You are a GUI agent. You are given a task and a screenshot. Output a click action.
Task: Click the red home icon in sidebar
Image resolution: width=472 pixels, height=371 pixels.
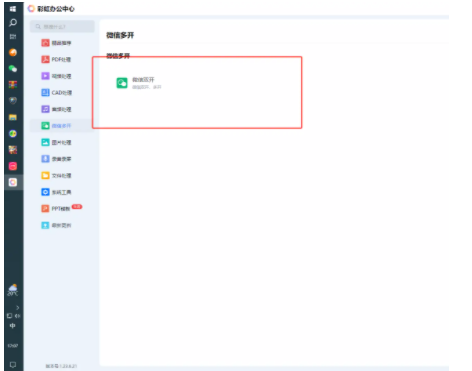45,43
